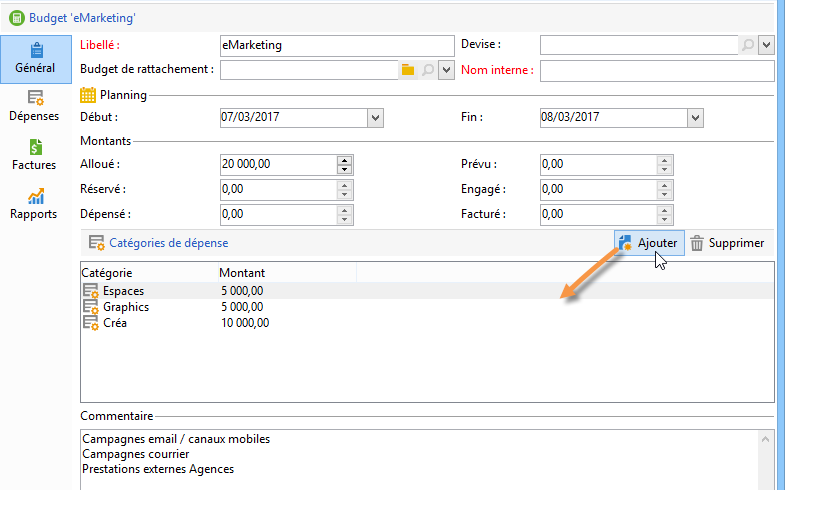The image size is (826, 519).
Task: Click inside the Commentaire text area
Action: click(x=419, y=459)
